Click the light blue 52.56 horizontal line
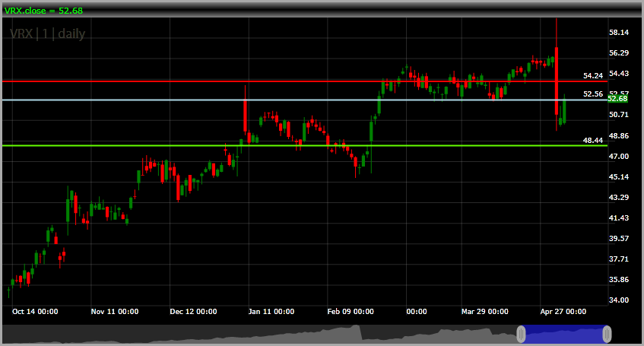 (305, 100)
